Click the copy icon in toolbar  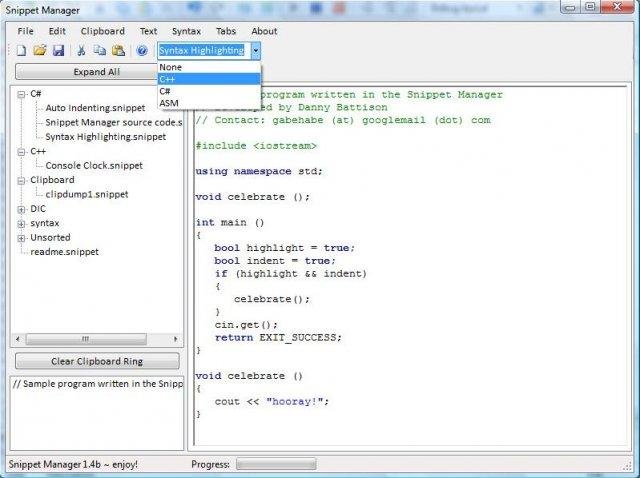click(x=99, y=50)
